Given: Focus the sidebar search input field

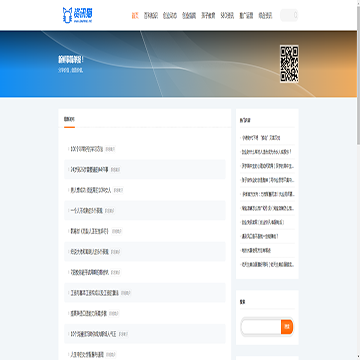Looking at the screenshot, I should pyautogui.click(x=261, y=326).
